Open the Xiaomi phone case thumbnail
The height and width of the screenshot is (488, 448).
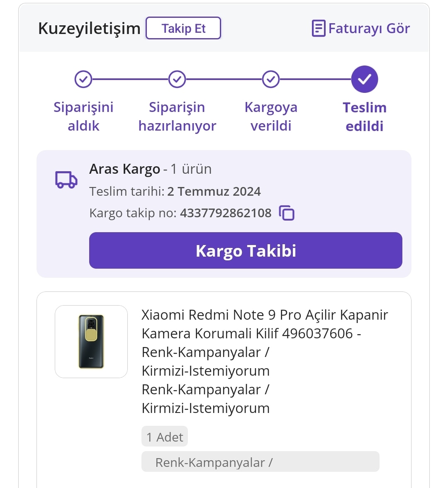click(x=91, y=341)
